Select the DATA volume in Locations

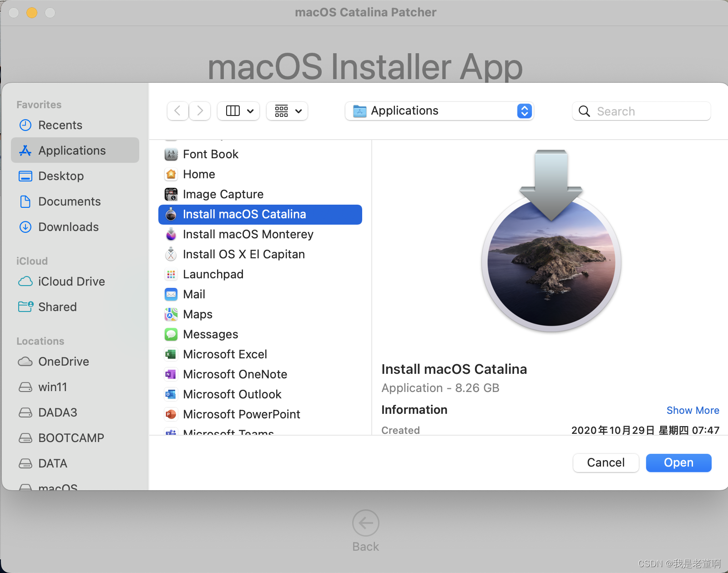click(75, 463)
